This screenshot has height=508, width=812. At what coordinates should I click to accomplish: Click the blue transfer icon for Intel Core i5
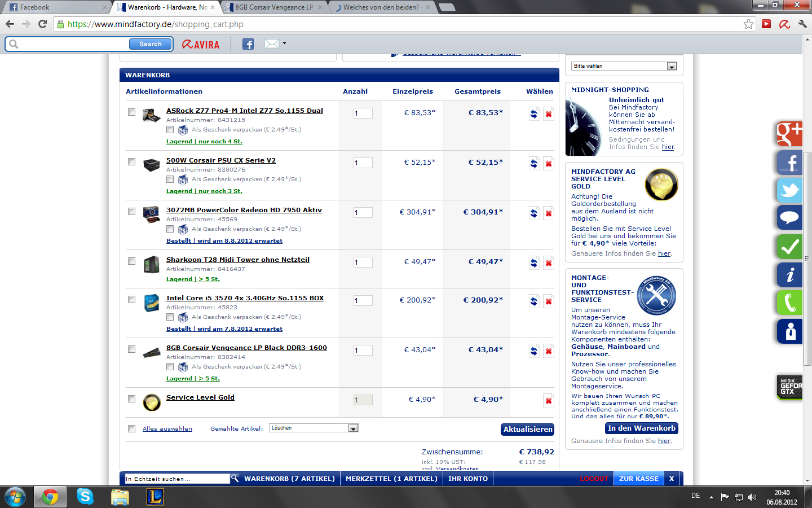point(534,301)
